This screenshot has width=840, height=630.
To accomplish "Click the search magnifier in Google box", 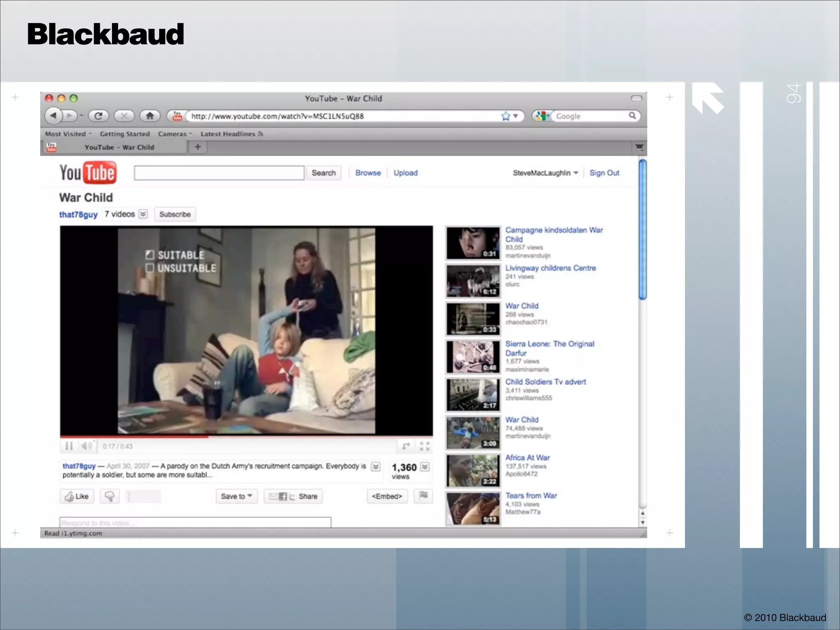I will pos(632,116).
